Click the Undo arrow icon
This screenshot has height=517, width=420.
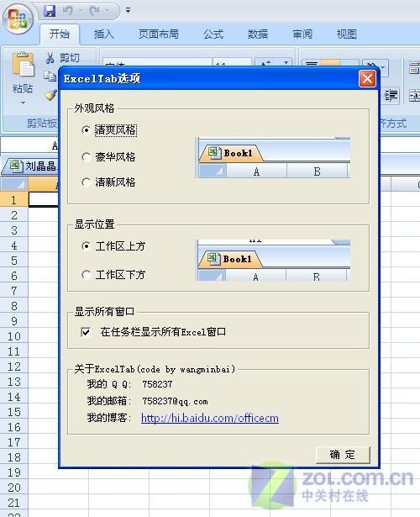coord(67,11)
